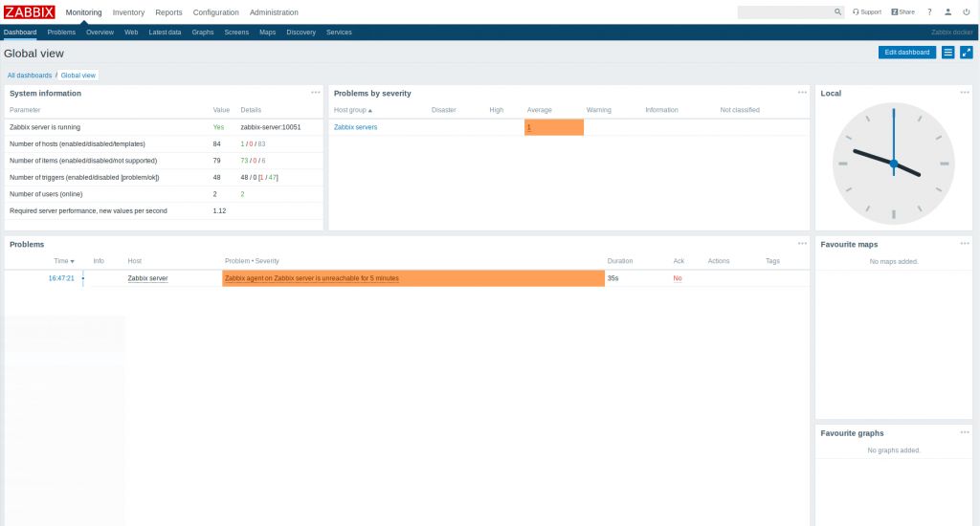Image resolution: width=980 pixels, height=526 pixels.
Task: Open Problems widget options menu
Action: [x=802, y=244]
